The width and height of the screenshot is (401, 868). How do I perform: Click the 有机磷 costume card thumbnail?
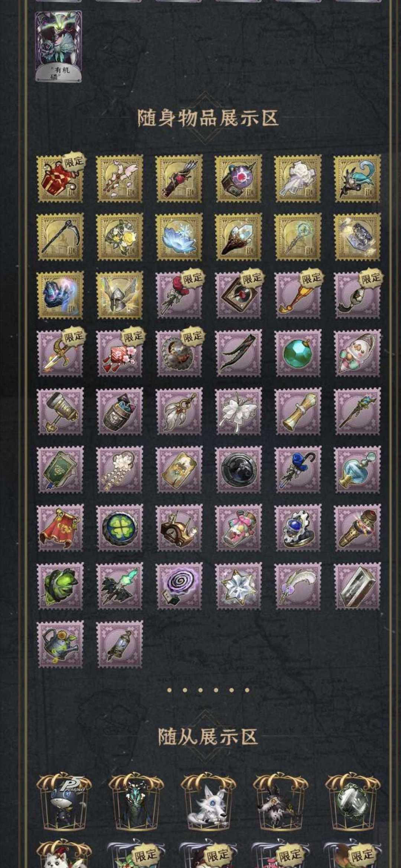[x=58, y=46]
